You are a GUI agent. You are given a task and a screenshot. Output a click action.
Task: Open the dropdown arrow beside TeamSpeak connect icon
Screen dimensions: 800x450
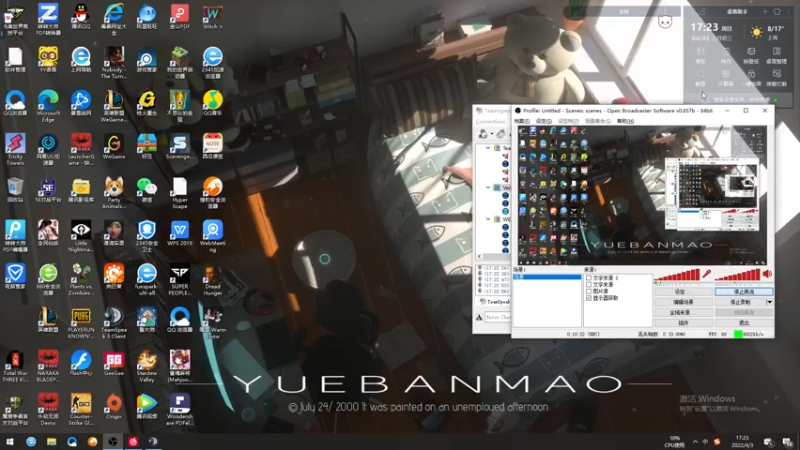[x=491, y=134]
